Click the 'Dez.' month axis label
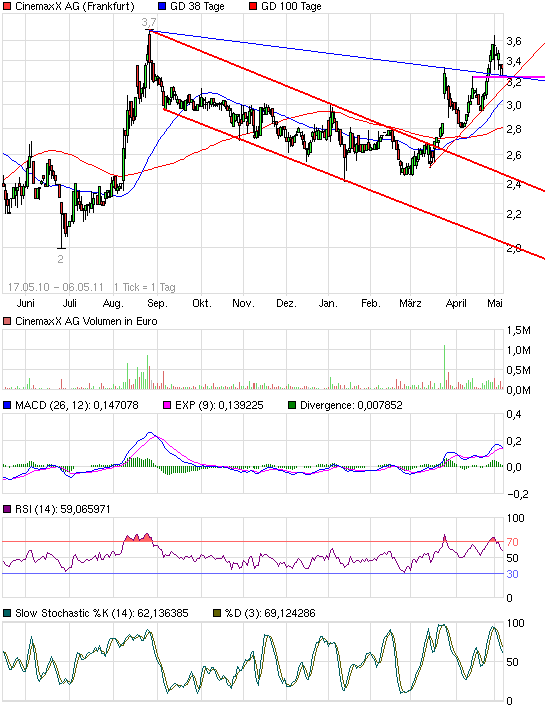545x710 pixels. tap(287, 303)
